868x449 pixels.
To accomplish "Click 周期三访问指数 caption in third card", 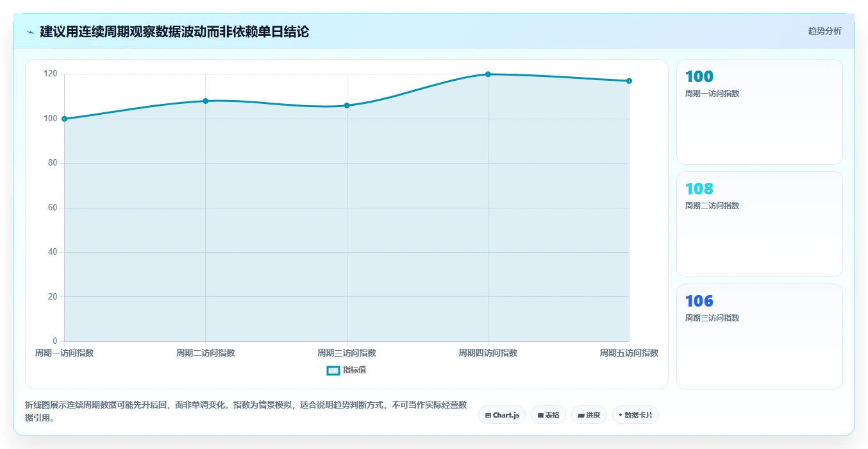I will (712, 318).
